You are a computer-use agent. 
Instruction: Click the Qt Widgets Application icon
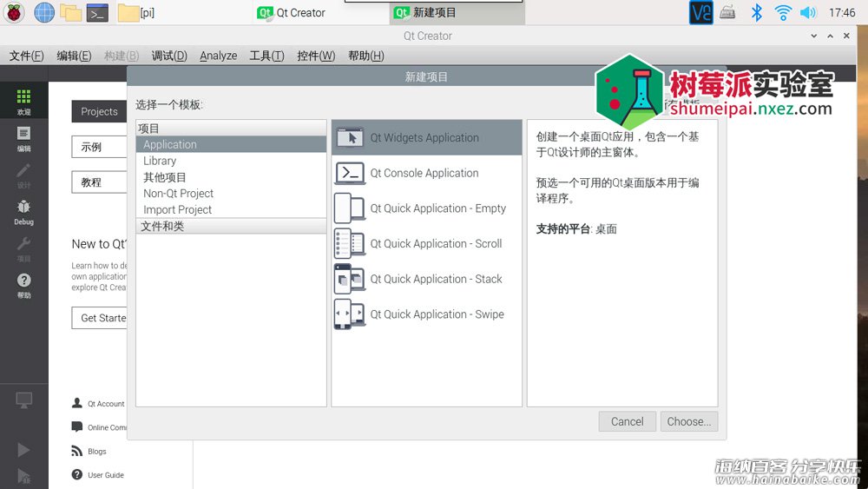coord(350,137)
